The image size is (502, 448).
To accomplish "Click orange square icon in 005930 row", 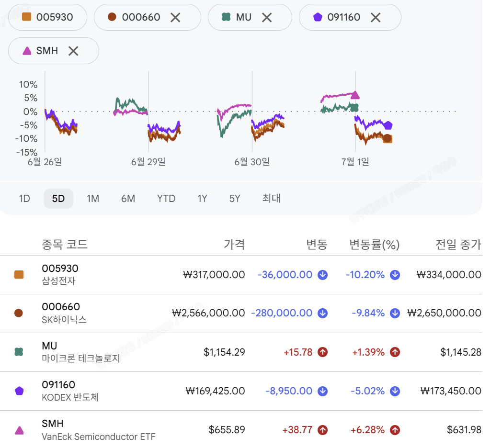I will (x=19, y=275).
